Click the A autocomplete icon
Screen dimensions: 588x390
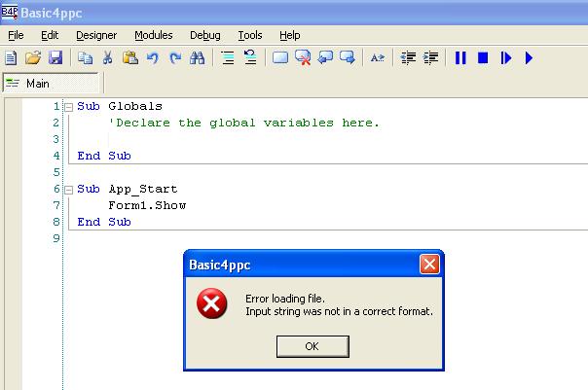coord(378,58)
